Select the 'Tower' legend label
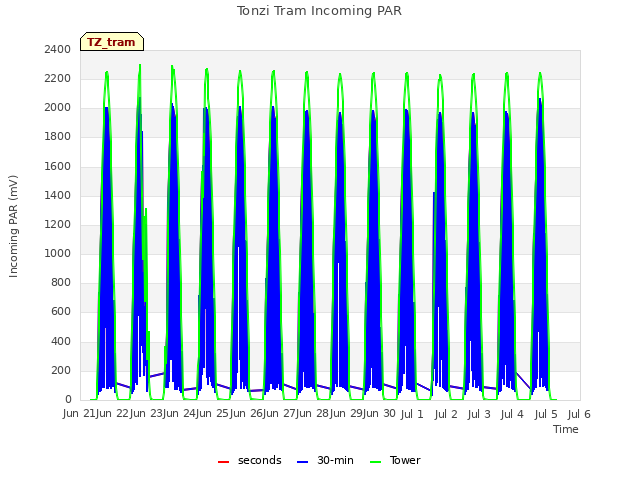 [x=405, y=460]
